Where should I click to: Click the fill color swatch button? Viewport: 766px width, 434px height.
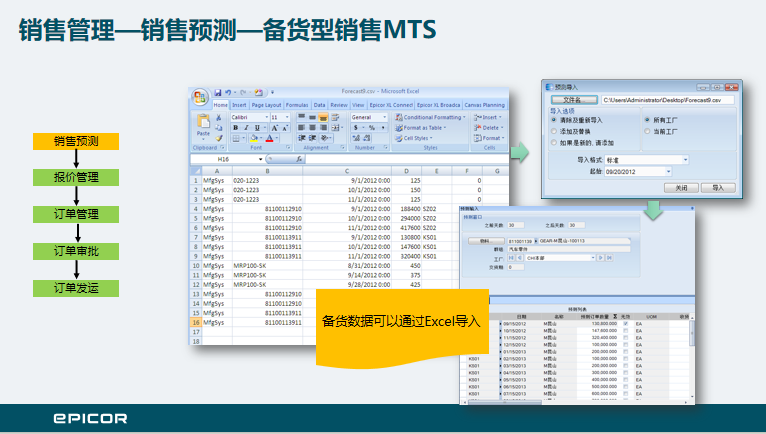255,138
